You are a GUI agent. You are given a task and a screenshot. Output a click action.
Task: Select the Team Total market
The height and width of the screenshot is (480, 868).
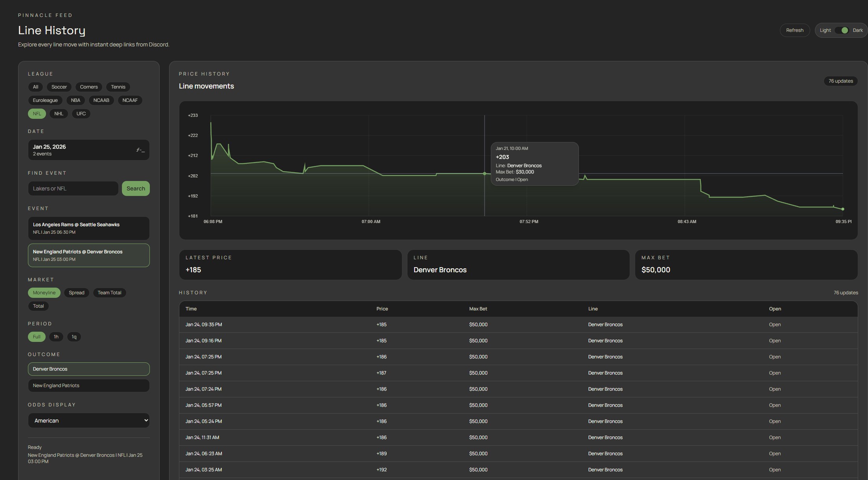(x=109, y=293)
